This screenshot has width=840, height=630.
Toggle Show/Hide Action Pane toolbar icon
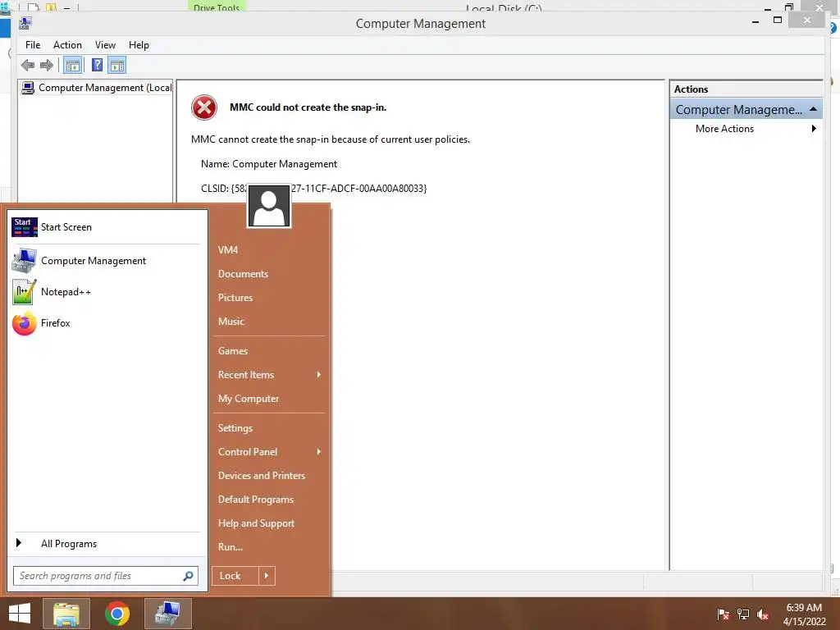pos(116,66)
